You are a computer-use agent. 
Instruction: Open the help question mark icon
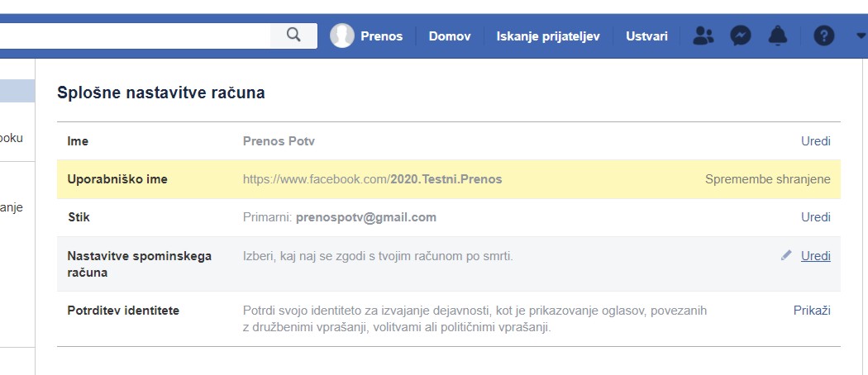pos(823,36)
